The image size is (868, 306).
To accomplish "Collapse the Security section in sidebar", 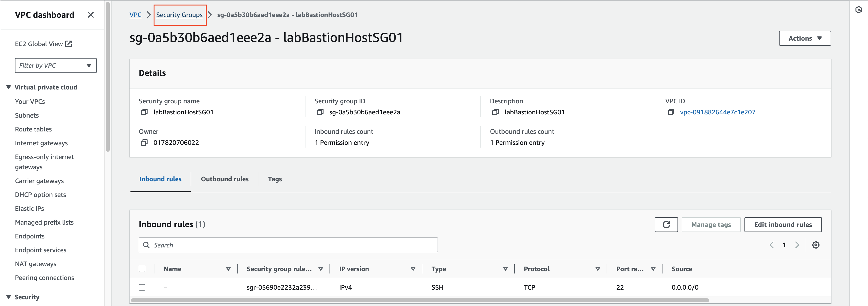I will click(9, 297).
